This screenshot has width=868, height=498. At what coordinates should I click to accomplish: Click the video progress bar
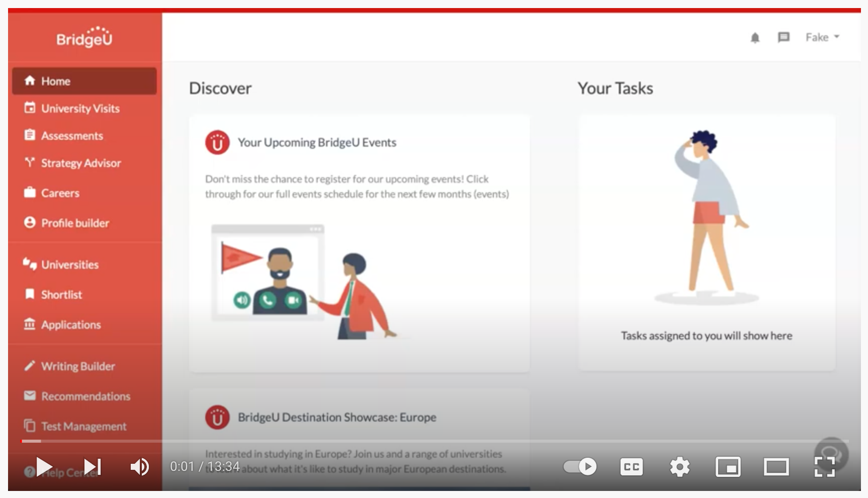coord(435,441)
